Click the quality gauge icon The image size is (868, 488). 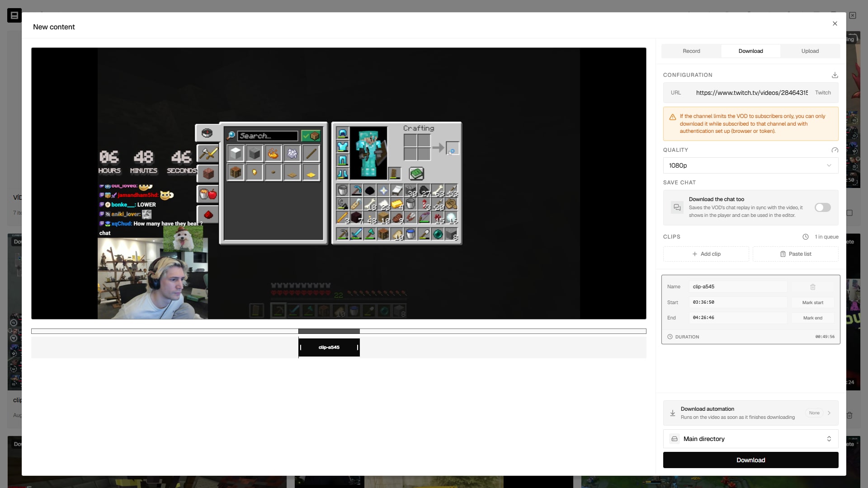click(835, 150)
